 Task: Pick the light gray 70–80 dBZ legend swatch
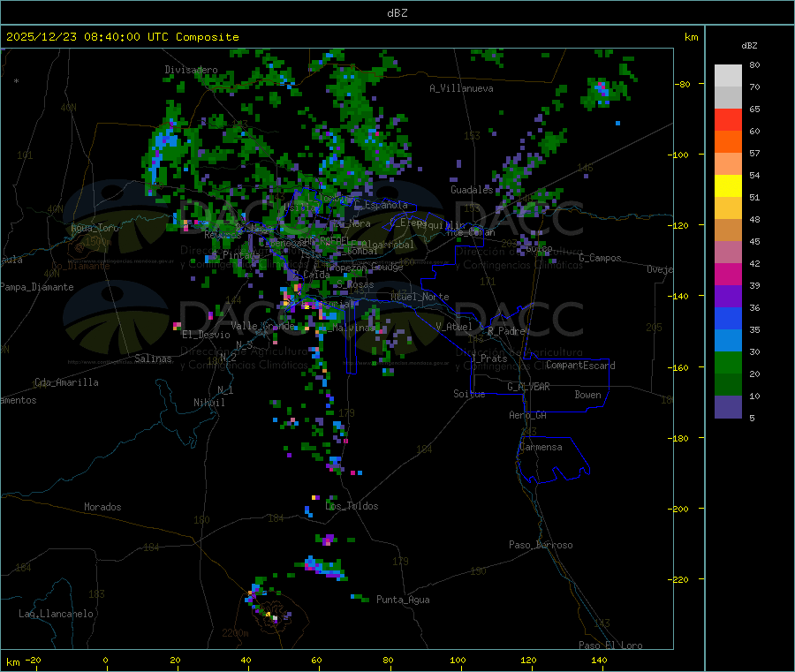(728, 76)
